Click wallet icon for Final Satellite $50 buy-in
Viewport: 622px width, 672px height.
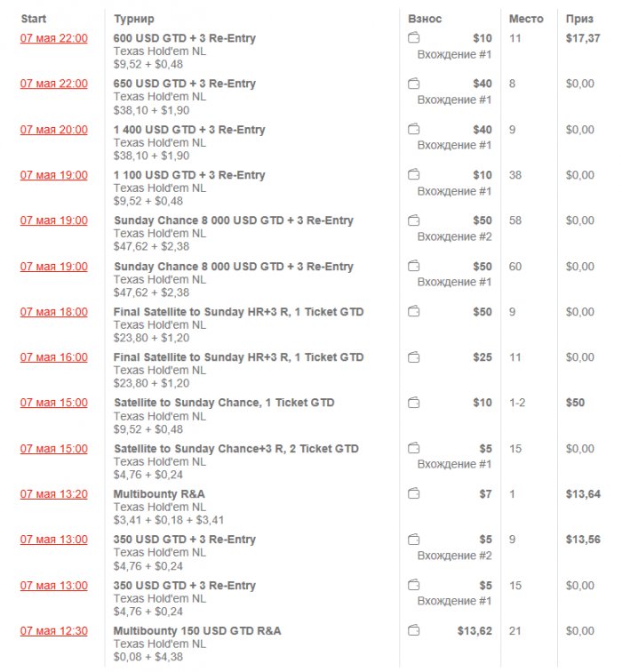(413, 312)
